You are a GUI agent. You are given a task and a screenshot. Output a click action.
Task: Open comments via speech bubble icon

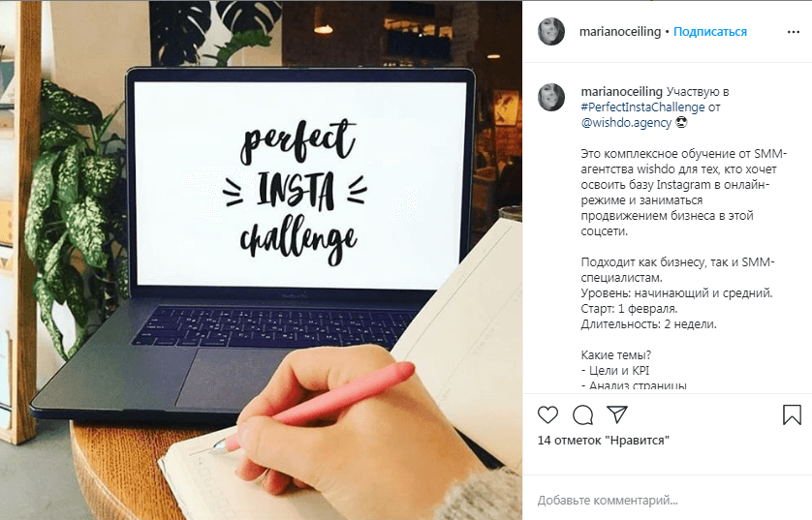coord(582,415)
